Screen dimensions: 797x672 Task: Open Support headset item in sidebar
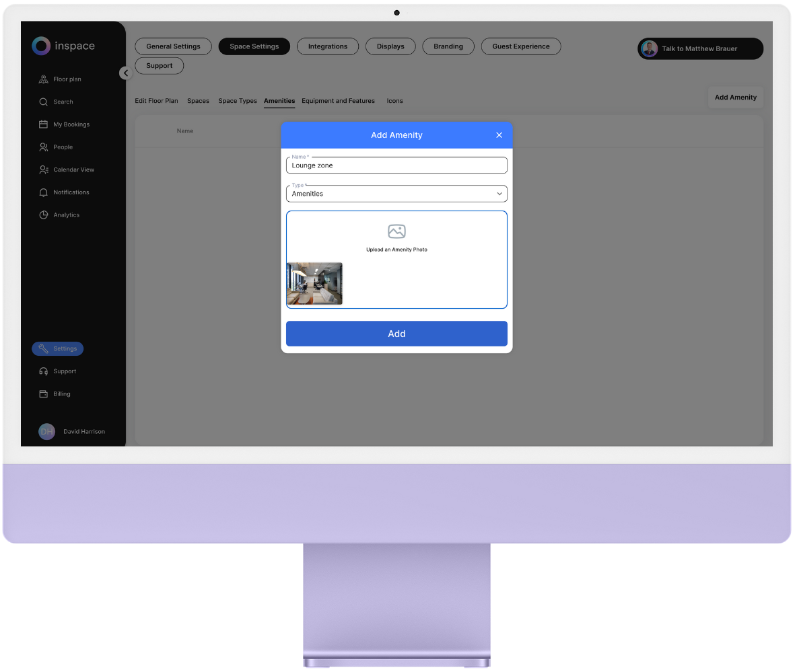[57, 371]
